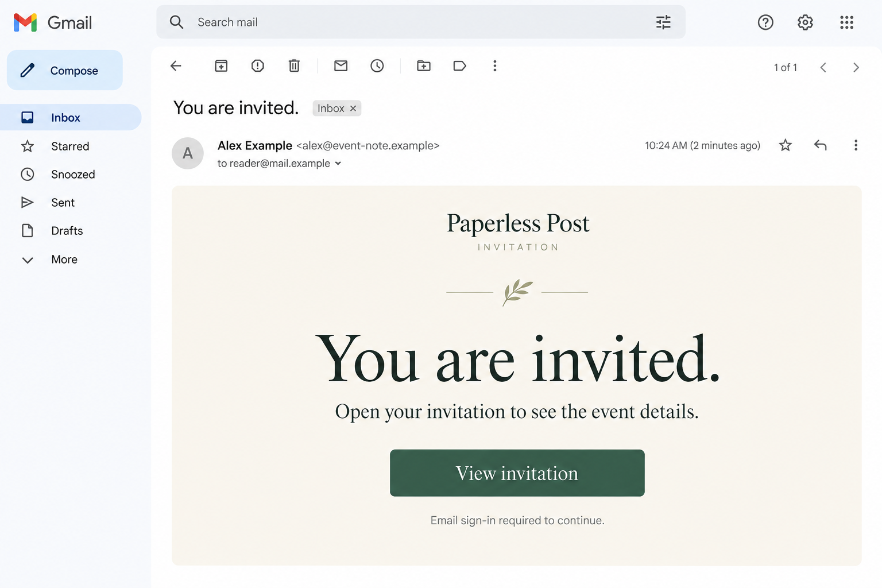This screenshot has height=588, width=882.
Task: Remove the Inbox label from the email
Action: 353,109
